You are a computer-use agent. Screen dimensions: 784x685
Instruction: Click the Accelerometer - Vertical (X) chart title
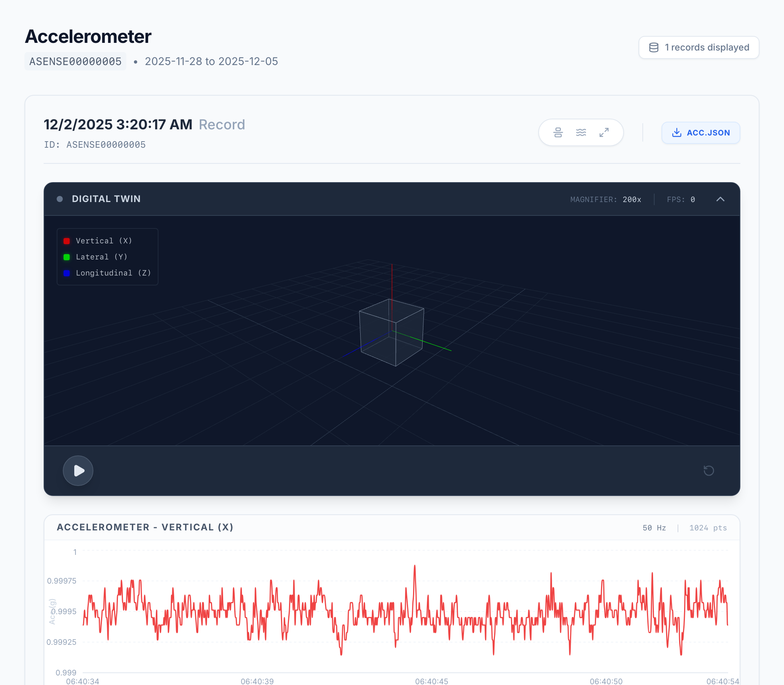[145, 527]
